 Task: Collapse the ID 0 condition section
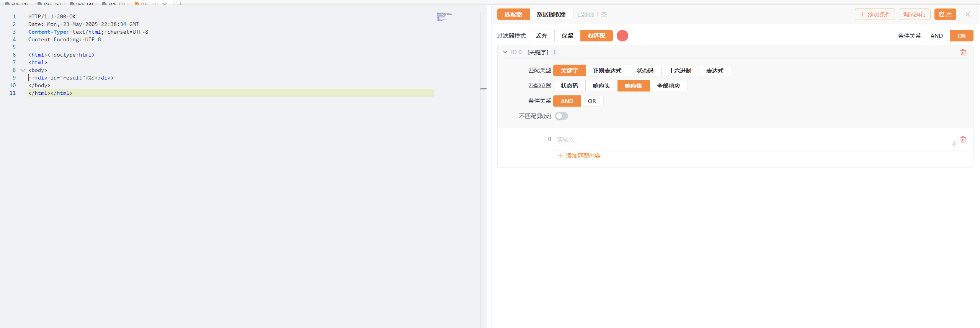pos(505,52)
